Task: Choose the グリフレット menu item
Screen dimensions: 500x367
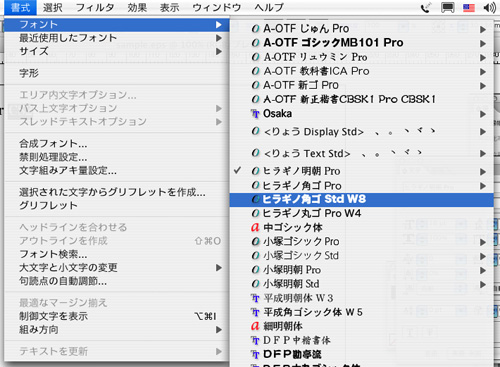Action: (117, 205)
